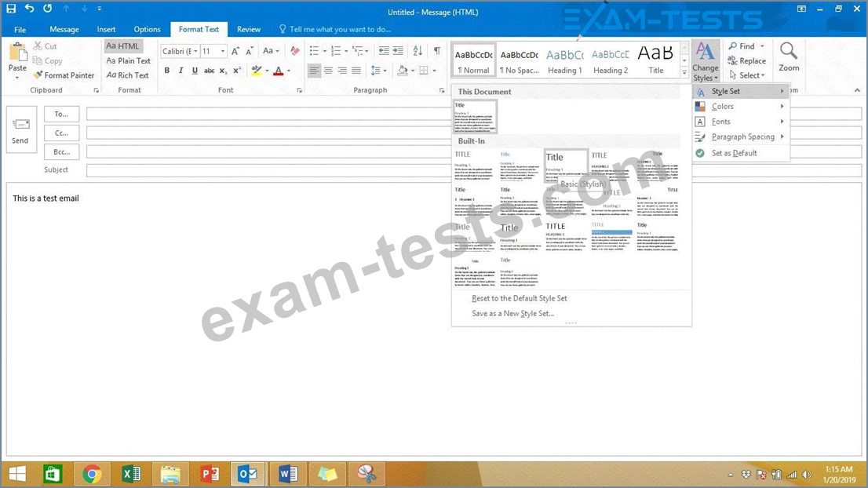Screen dimensions: 868x488
Task: Open the Select dropdown in Editing
Action: pos(748,75)
